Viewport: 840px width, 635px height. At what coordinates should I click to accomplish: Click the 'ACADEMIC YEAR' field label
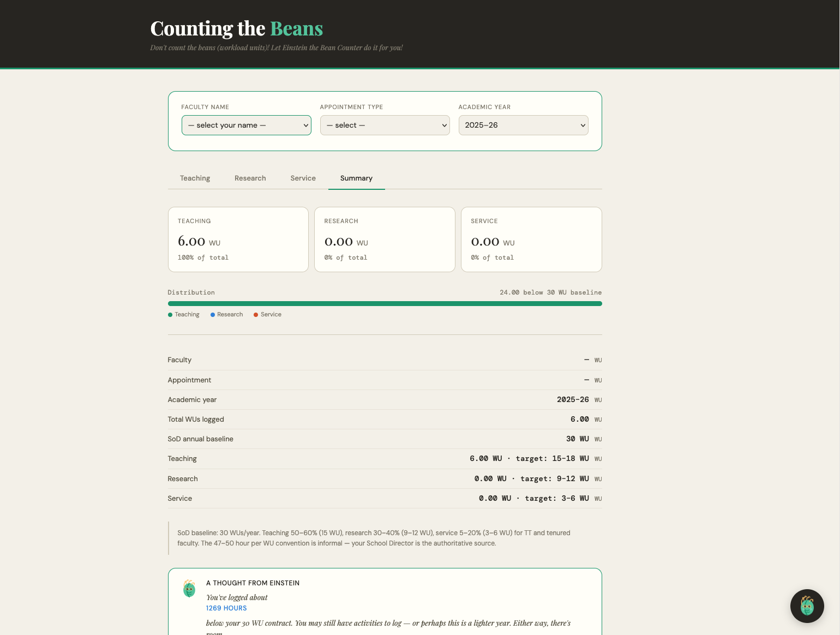(x=484, y=107)
